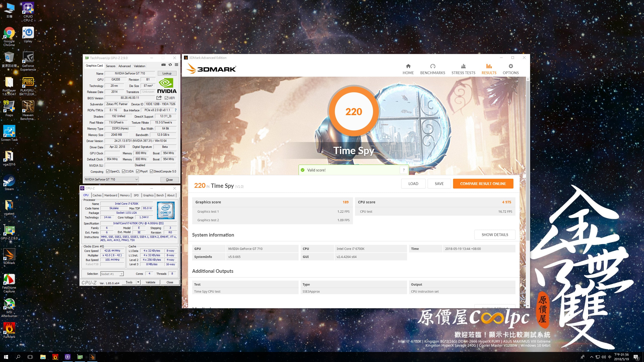Open CPU-Z Bench tab
Screen dimensions: 644x362
pos(160,195)
